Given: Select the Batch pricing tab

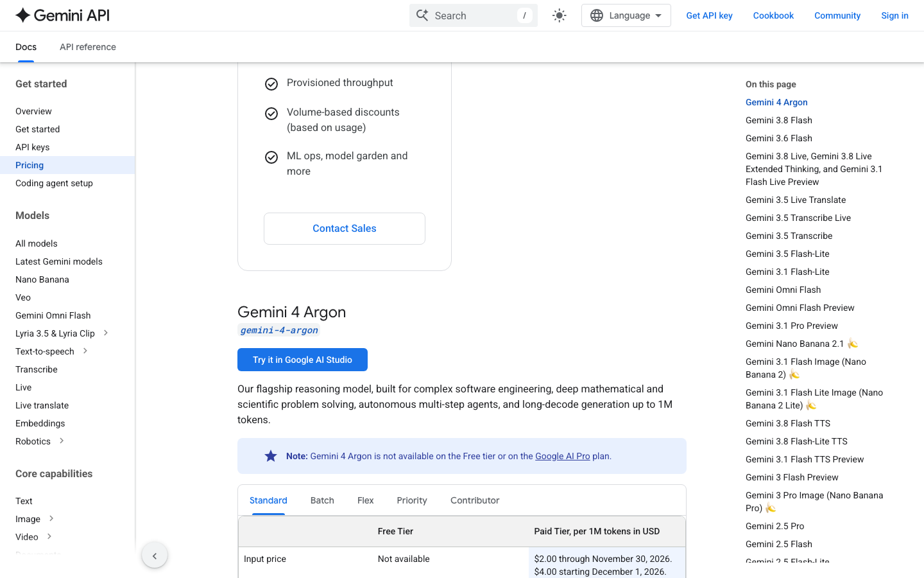Looking at the screenshot, I should pos(322,500).
